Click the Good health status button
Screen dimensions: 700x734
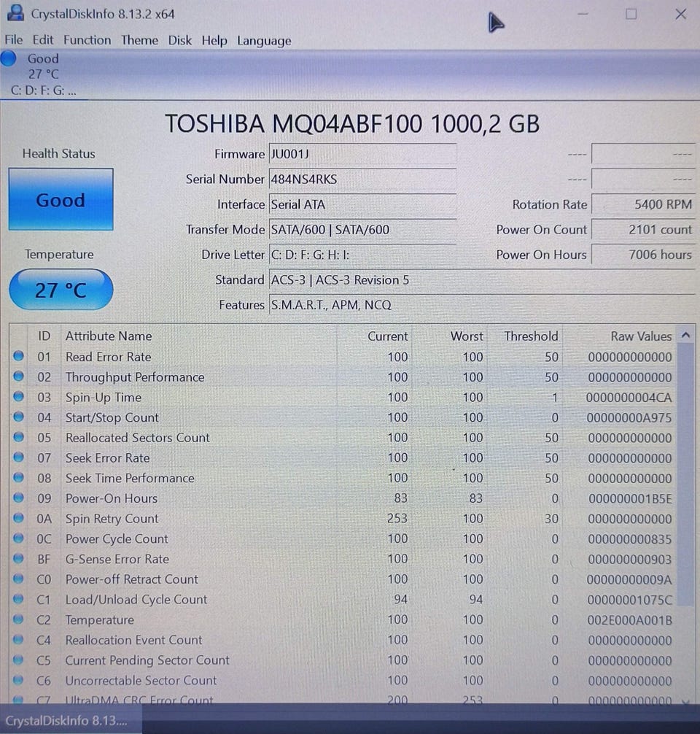(61, 199)
